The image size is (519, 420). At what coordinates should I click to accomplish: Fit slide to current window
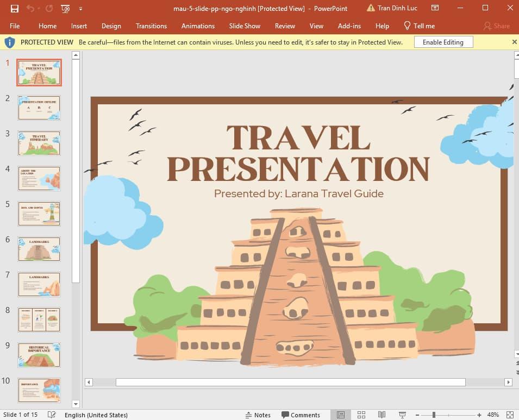pos(511,415)
